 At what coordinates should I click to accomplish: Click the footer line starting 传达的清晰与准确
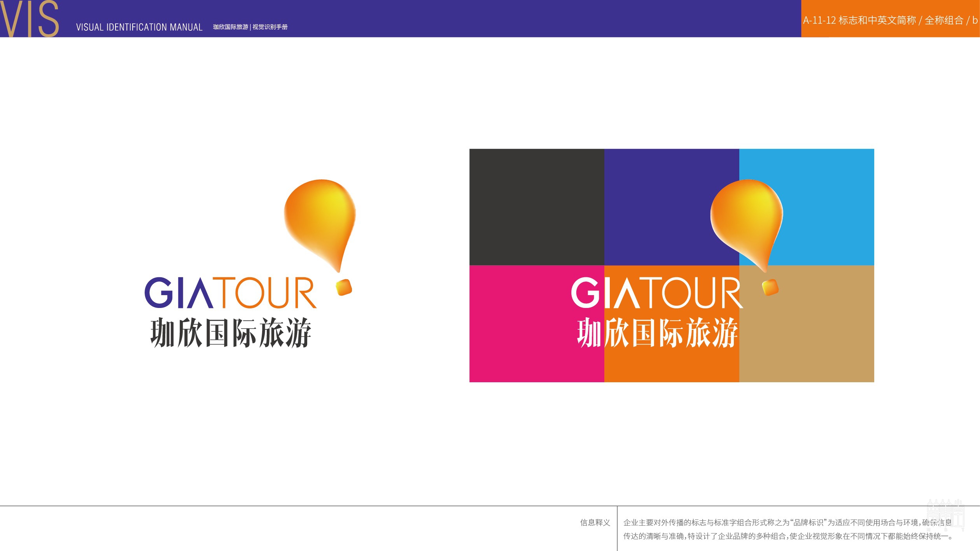click(788, 536)
